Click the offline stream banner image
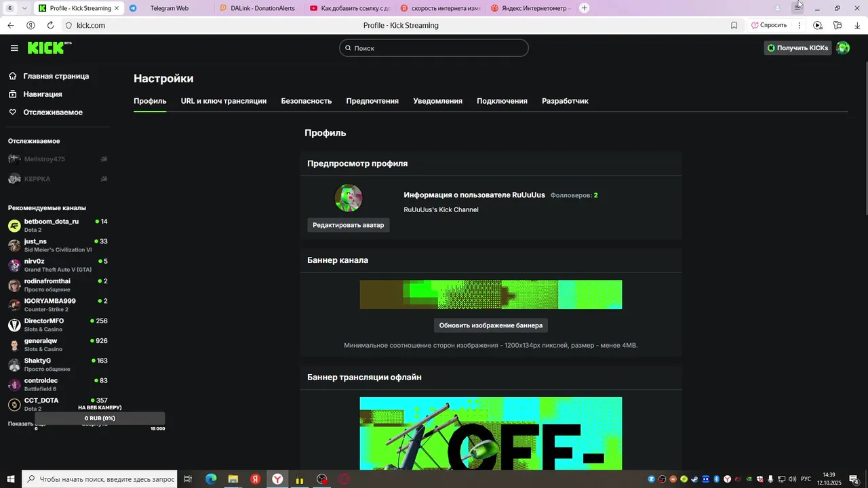The width and height of the screenshot is (868, 488). [491, 433]
